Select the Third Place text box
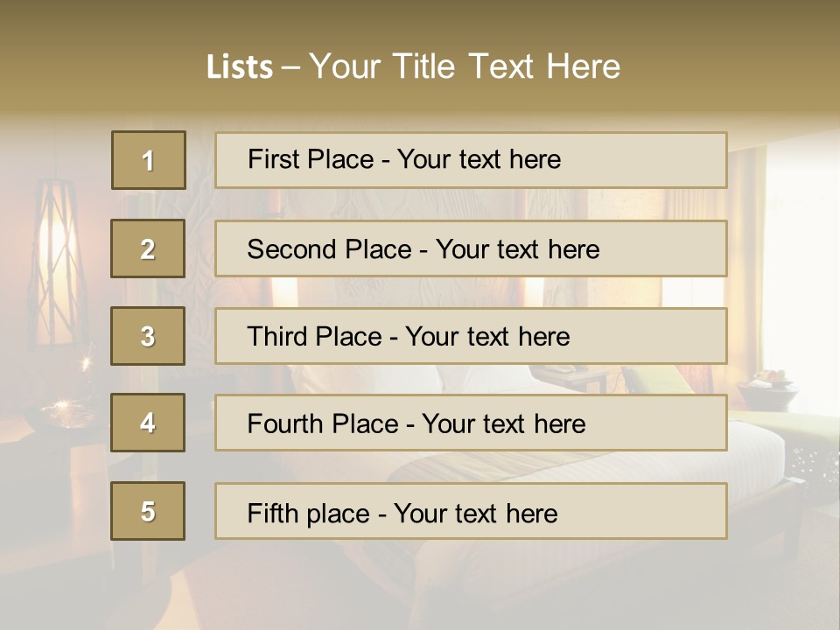840x630 pixels. click(x=471, y=336)
